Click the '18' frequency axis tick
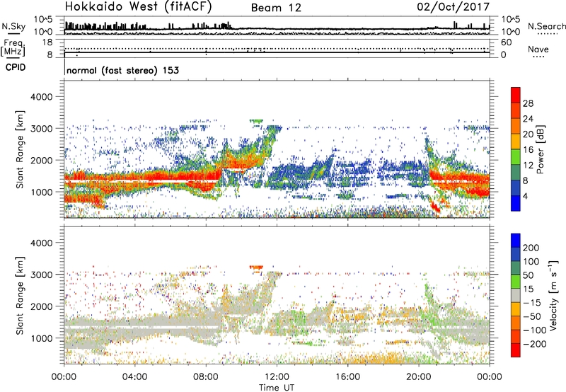Image resolution: width=566 pixels, height=392 pixels. tap(47, 42)
